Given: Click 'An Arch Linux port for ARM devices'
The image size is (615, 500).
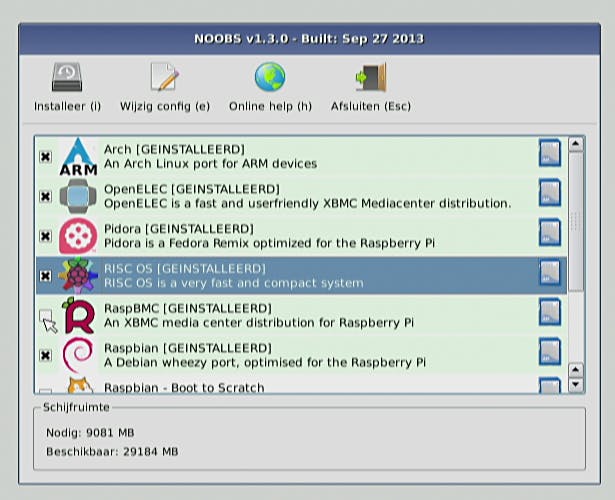Looking at the screenshot, I should click(x=210, y=164).
